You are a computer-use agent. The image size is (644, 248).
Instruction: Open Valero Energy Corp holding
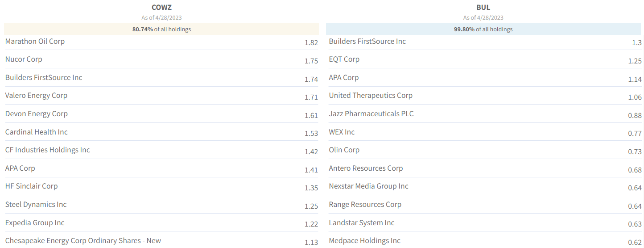[x=36, y=95]
